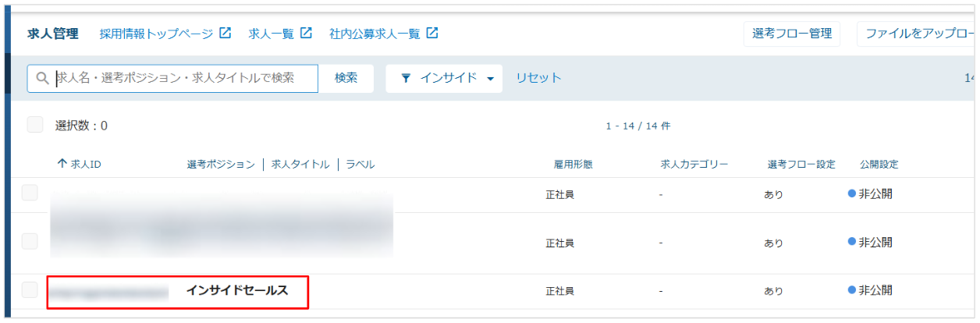980x323 pixels.
Task: Click the external link icon beside 社内公募求人一覧
Action: point(431,34)
